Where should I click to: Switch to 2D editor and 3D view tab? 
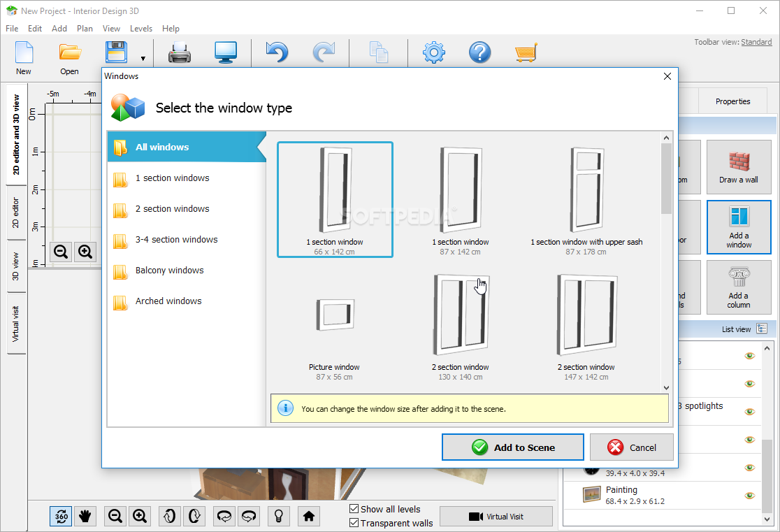pyautogui.click(x=16, y=134)
